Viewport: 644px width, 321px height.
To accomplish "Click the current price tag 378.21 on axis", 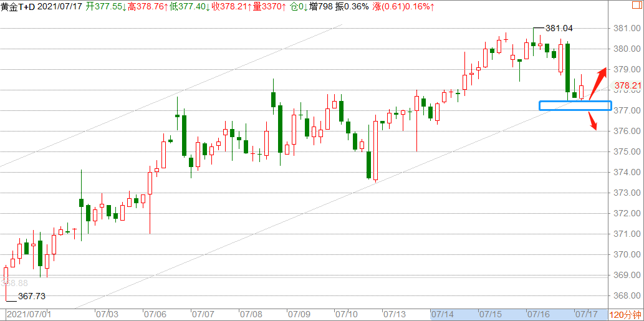I will tap(627, 86).
